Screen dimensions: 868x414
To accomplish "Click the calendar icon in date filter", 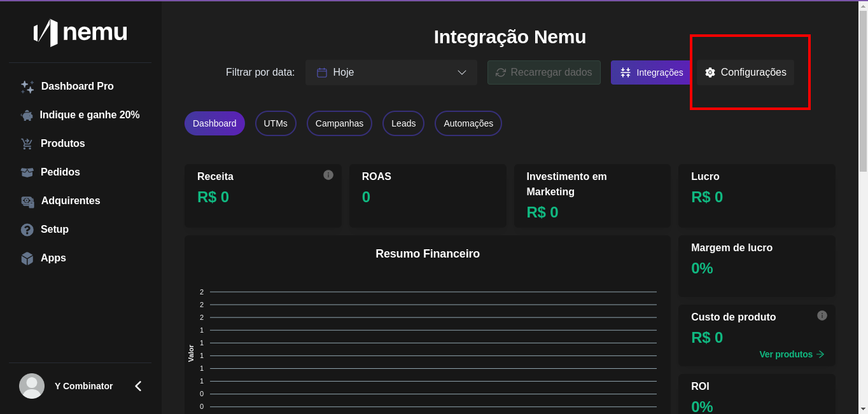I will [x=322, y=72].
